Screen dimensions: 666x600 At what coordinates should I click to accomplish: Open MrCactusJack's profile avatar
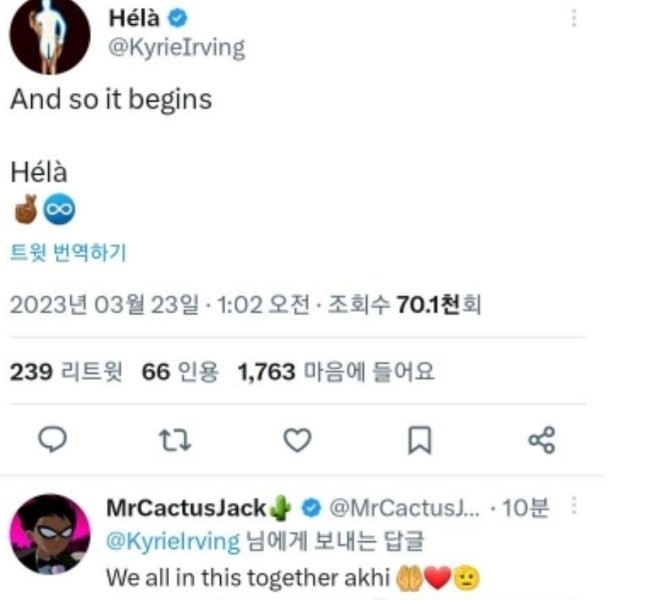coord(50,534)
